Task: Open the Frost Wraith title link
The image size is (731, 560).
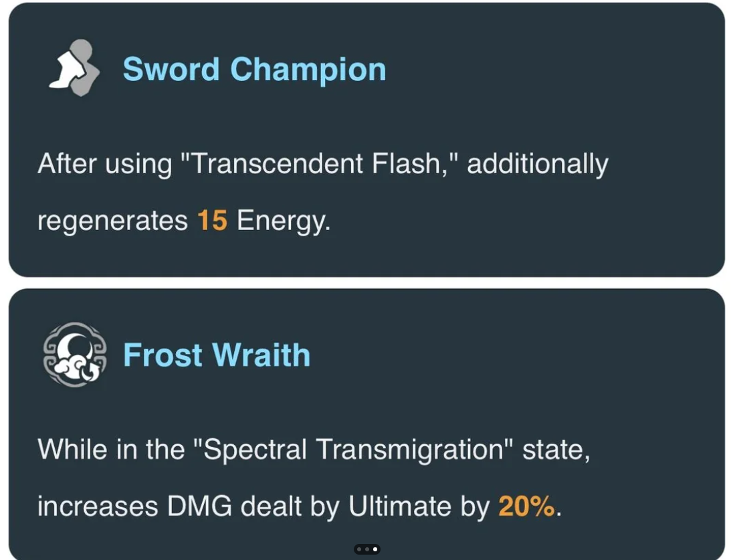Action: pos(217,355)
